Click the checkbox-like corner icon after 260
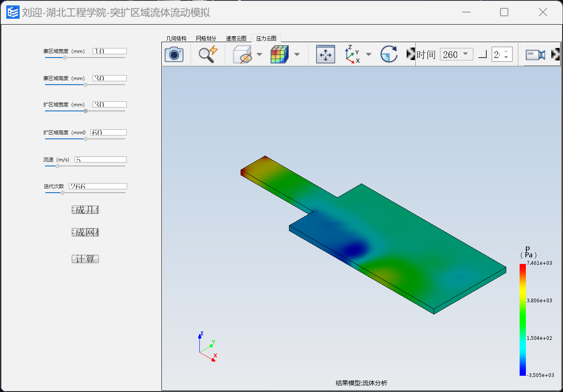This screenshot has width=563, height=392. pos(483,54)
